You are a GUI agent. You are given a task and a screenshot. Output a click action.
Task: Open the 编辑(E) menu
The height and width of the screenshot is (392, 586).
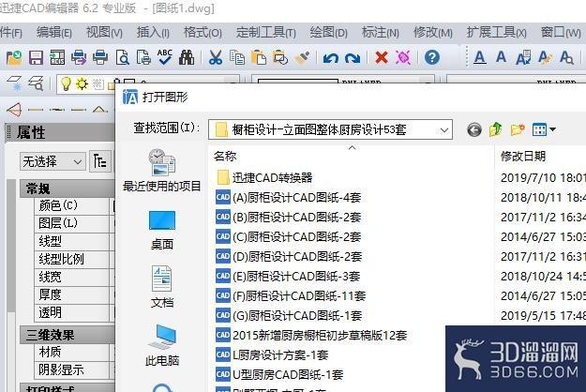(54, 33)
